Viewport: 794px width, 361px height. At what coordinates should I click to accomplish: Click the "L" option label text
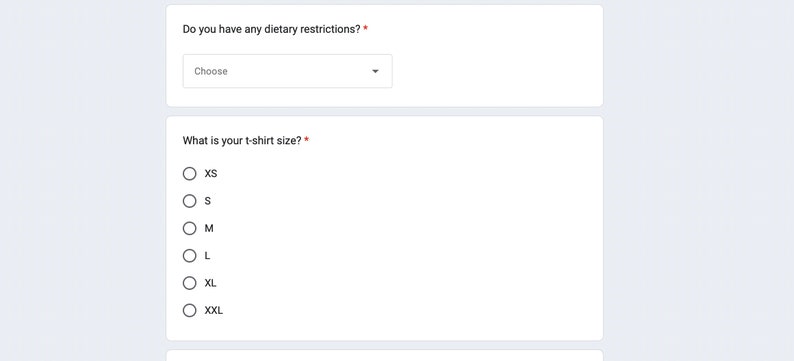[207, 256]
